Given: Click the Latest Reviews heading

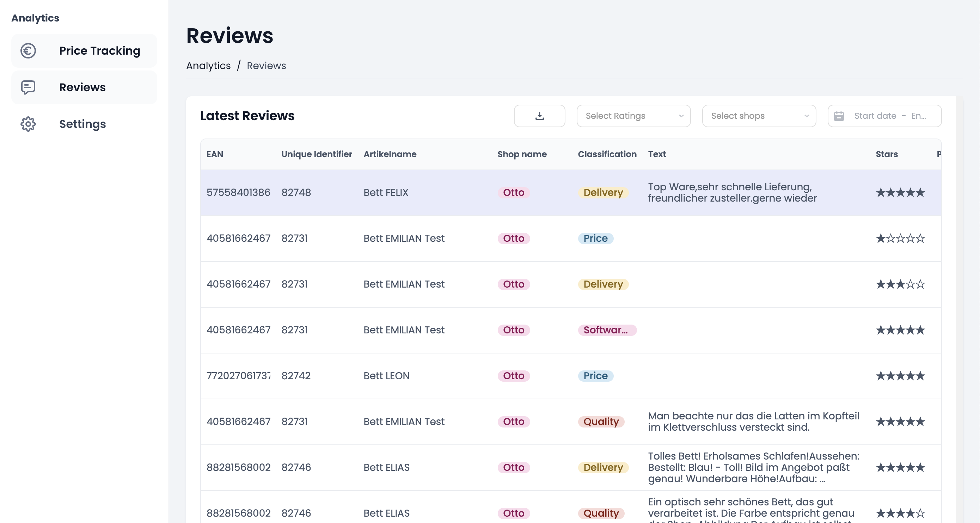Looking at the screenshot, I should pyautogui.click(x=247, y=116).
